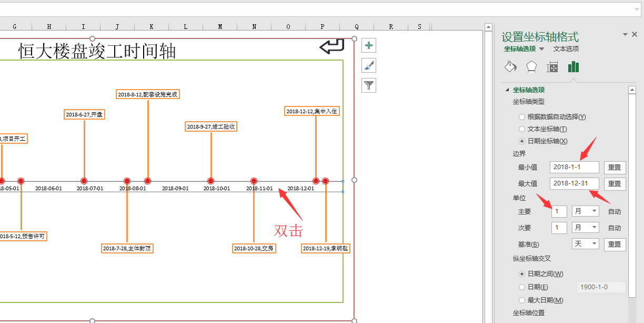Click the 次要 unit value field
Image resolution: width=644 pixels, height=323 pixels.
tap(559, 228)
